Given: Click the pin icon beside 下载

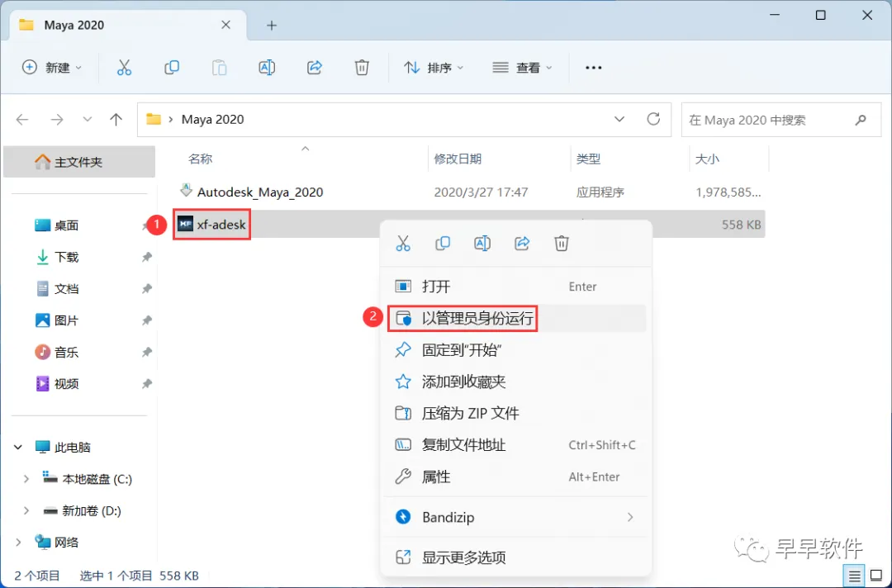Looking at the screenshot, I should tap(147, 258).
